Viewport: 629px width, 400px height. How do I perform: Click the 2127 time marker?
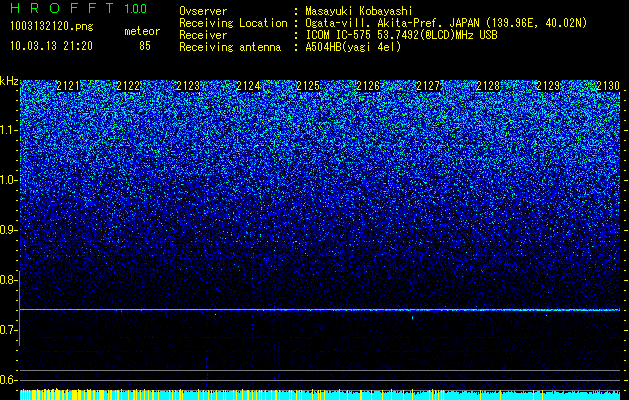428,86
